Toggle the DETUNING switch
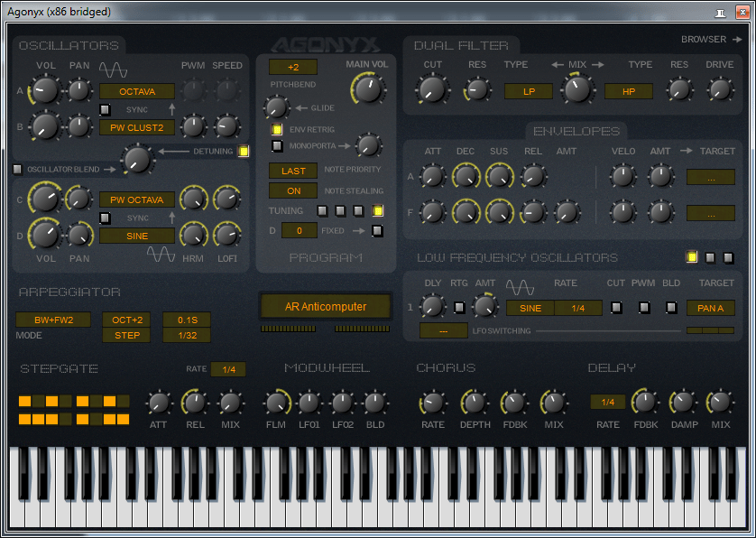Viewport: 756px width, 538px height. [x=244, y=152]
